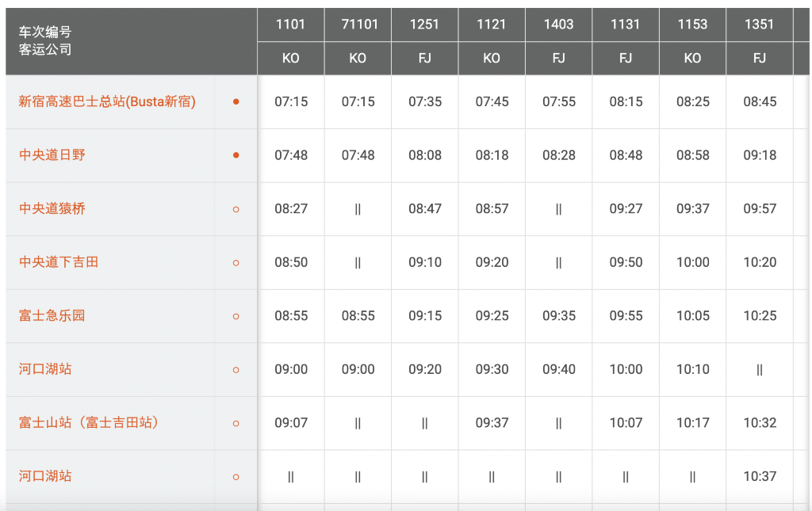Open the 新宿高速巴士总站(Busta新宿) station link

[107, 102]
